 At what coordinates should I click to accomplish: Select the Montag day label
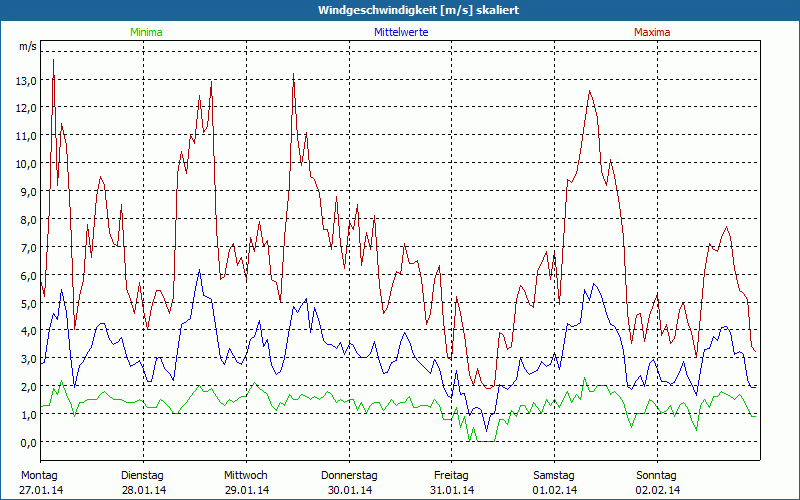coord(40,475)
